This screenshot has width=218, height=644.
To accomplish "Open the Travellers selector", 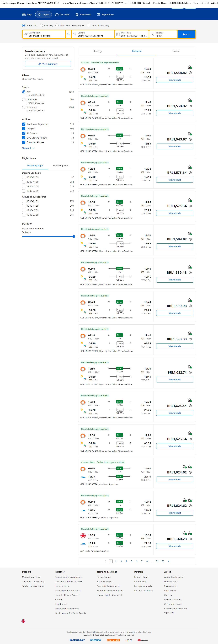I will pos(163,34).
